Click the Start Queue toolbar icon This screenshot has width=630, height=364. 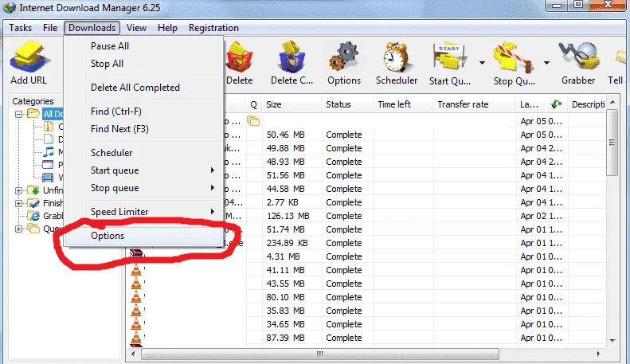click(x=449, y=58)
